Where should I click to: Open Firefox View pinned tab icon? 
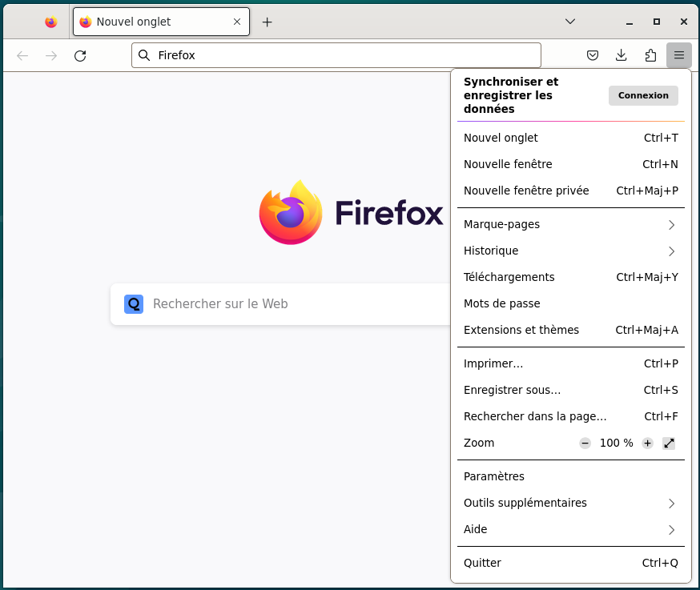pyautogui.click(x=51, y=22)
